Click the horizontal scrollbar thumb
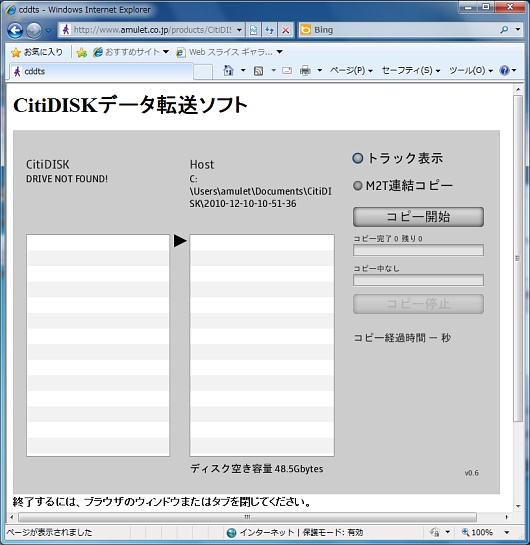The height and width of the screenshot is (545, 530). [247, 517]
